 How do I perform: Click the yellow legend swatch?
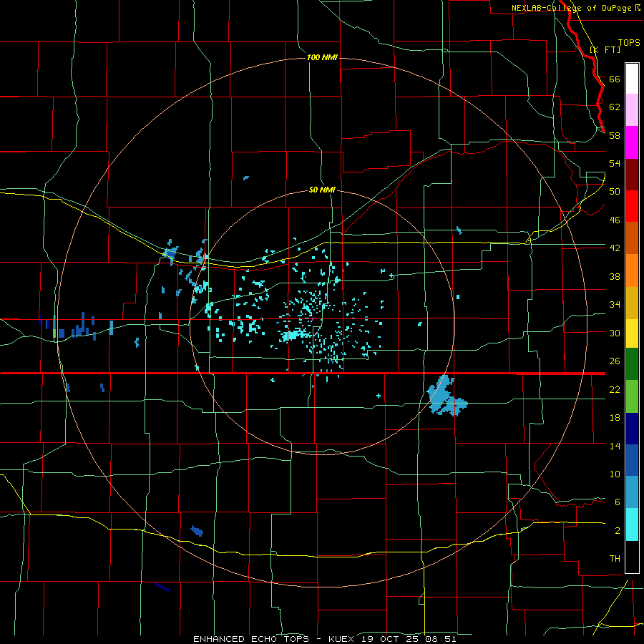coord(632,333)
